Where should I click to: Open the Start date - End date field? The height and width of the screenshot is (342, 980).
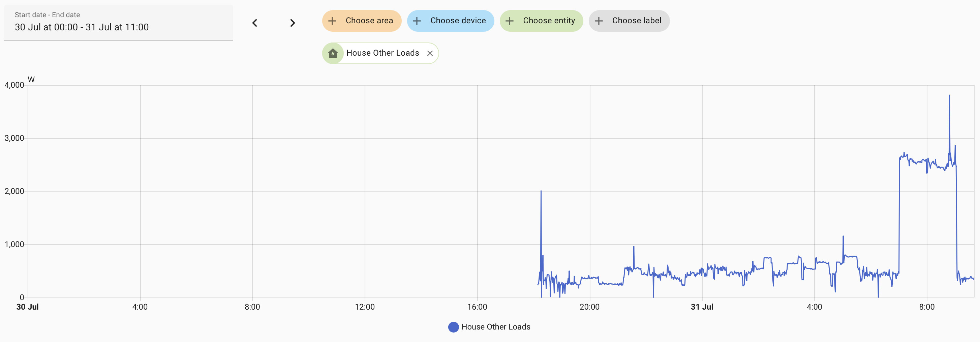118,23
